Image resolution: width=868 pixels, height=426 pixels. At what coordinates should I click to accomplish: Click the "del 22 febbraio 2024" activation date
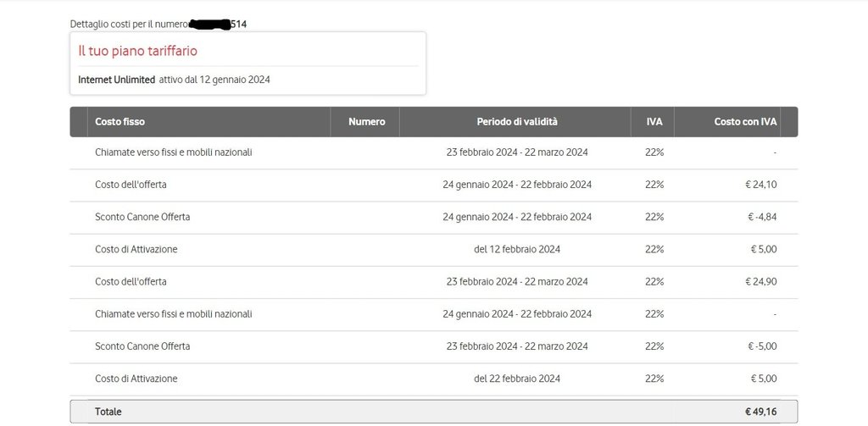pyautogui.click(x=516, y=379)
